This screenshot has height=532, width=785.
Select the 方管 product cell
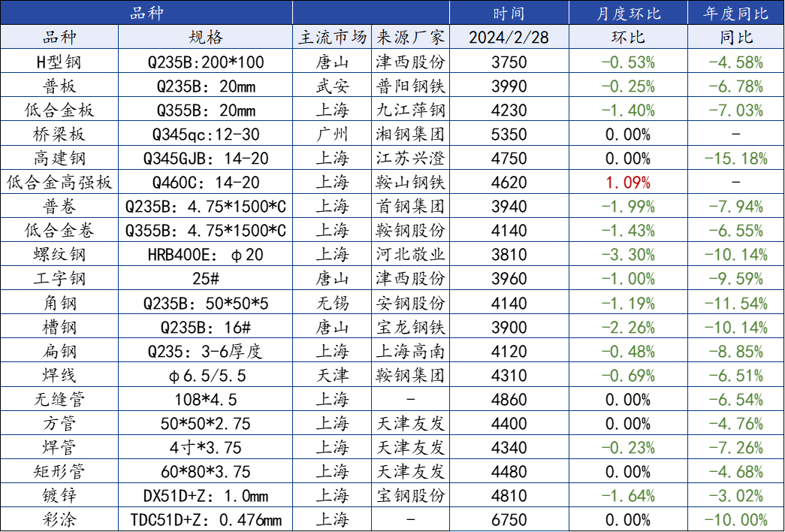pos(59,423)
